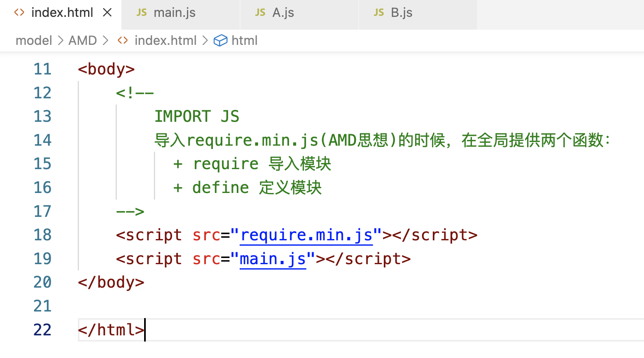Click the '+ require 导入模块' comment line
The image size is (644, 358).
(252, 164)
